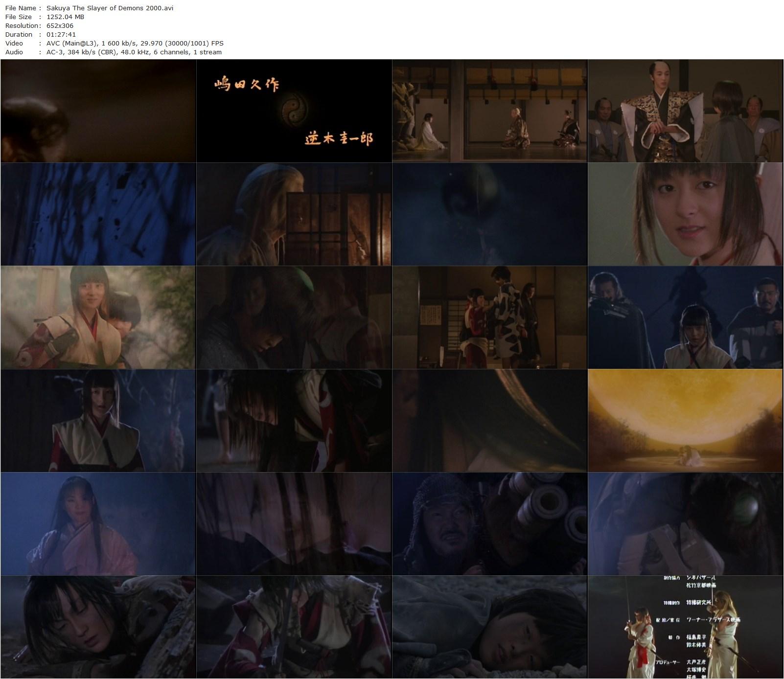This screenshot has width=784, height=679.
Task: Click the close-up of smiling girl's face
Action: tap(685, 214)
